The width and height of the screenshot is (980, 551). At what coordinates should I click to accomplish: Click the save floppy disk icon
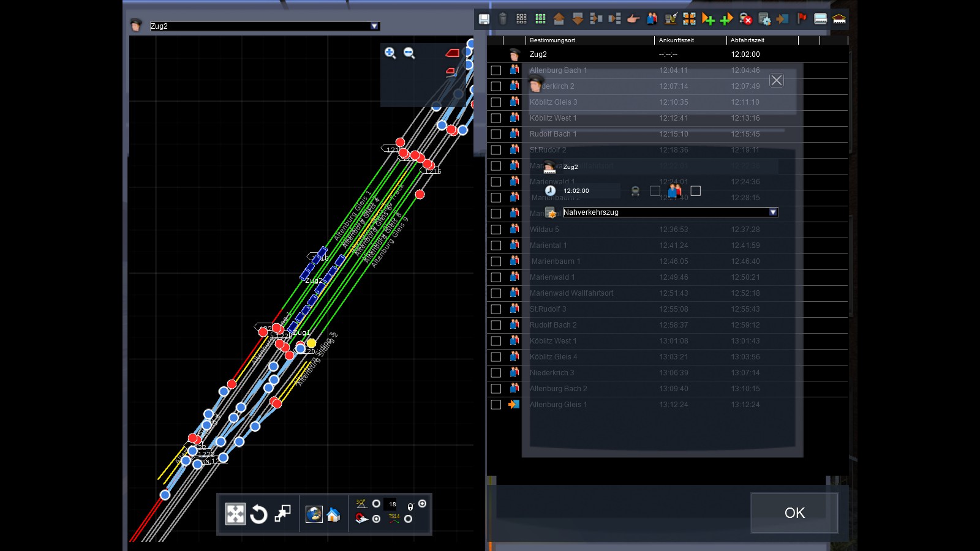pyautogui.click(x=484, y=19)
